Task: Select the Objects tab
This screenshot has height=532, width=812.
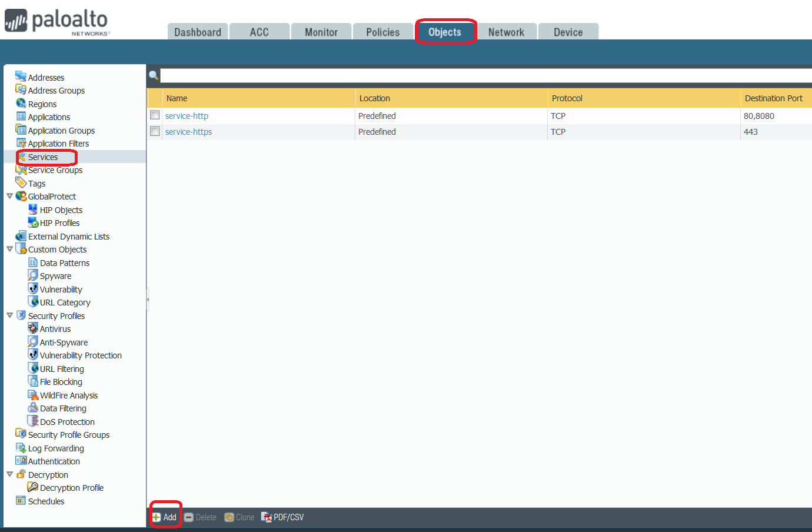Action: [x=445, y=32]
